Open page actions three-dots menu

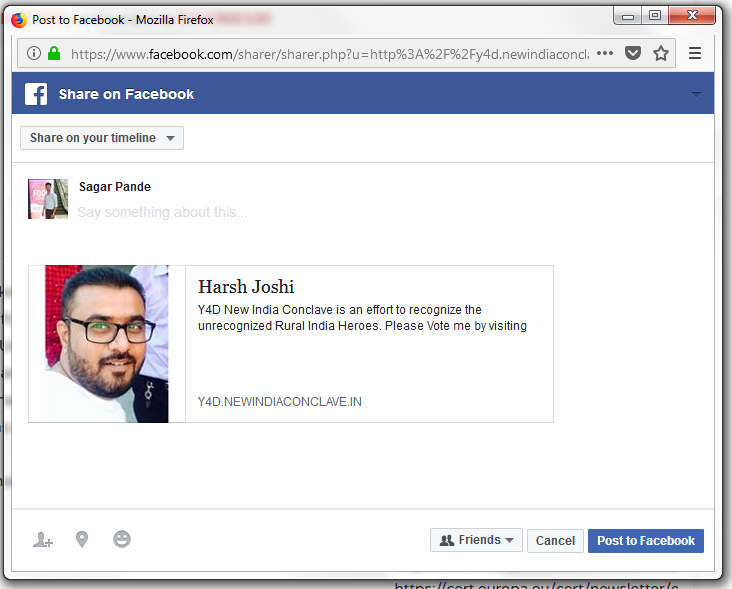605,53
